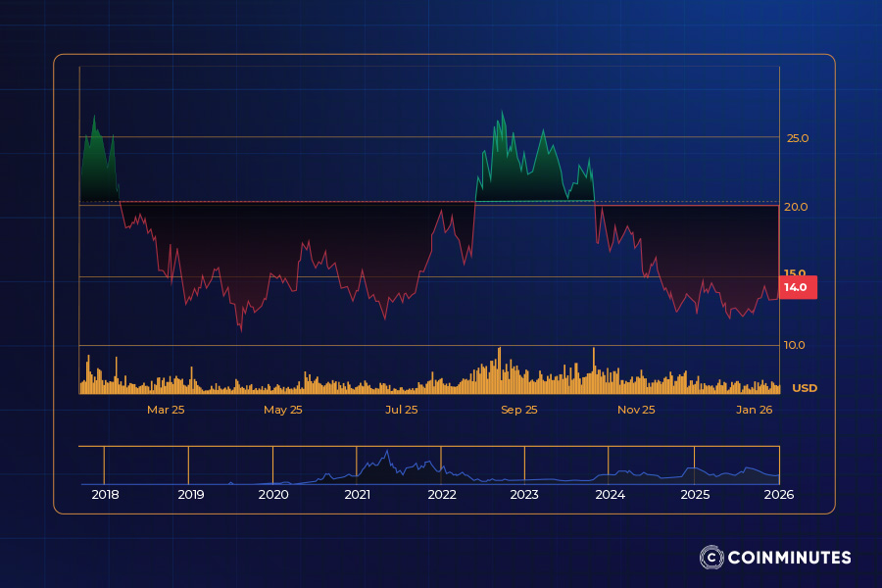
Task: Click 2026 at the navigator's right end
Action: [x=778, y=495]
